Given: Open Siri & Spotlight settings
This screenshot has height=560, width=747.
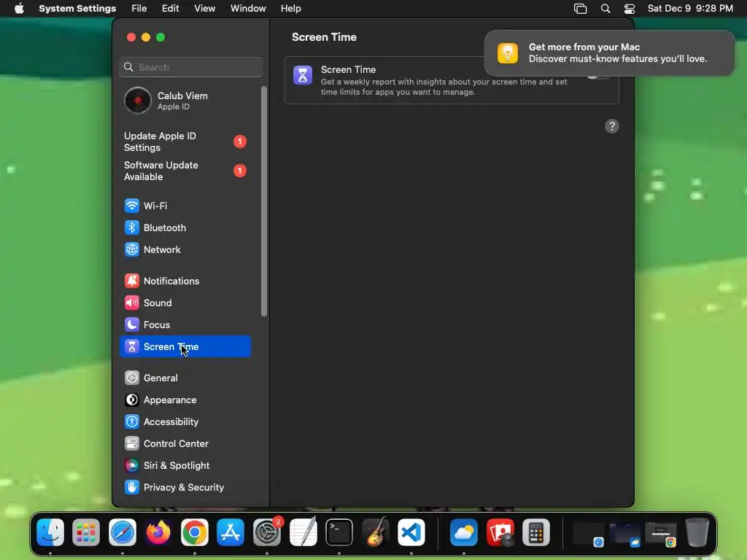Looking at the screenshot, I should click(185, 466).
